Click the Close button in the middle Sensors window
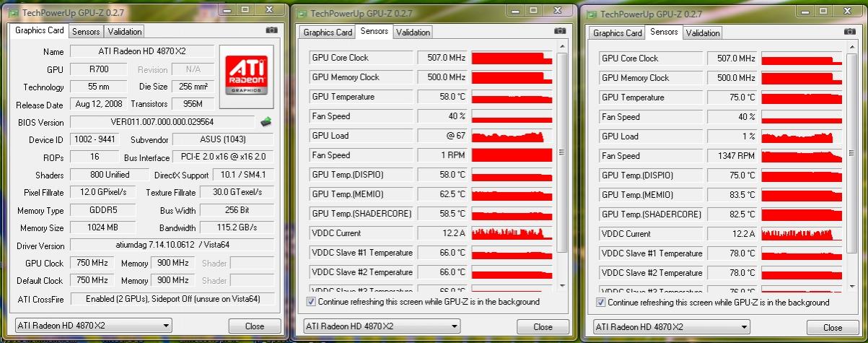The image size is (868, 343). (x=543, y=326)
